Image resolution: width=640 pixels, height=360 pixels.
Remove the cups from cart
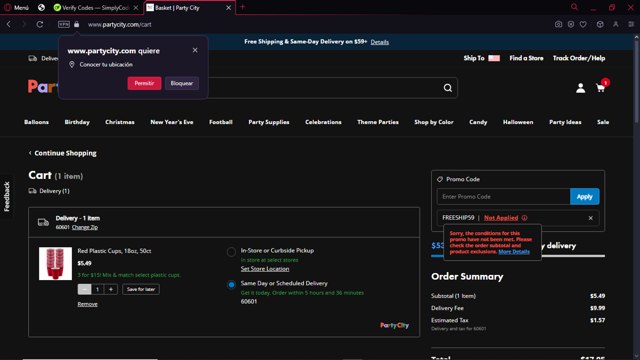point(87,304)
